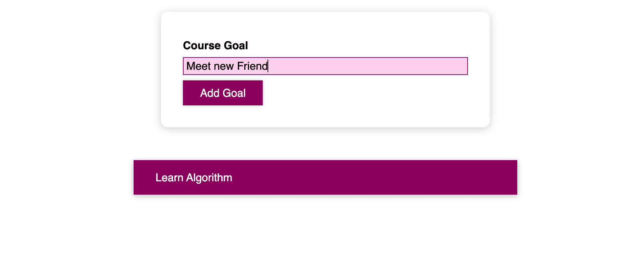Click the Learn Algorithm text
This screenshot has height=273, width=644.
point(194,178)
